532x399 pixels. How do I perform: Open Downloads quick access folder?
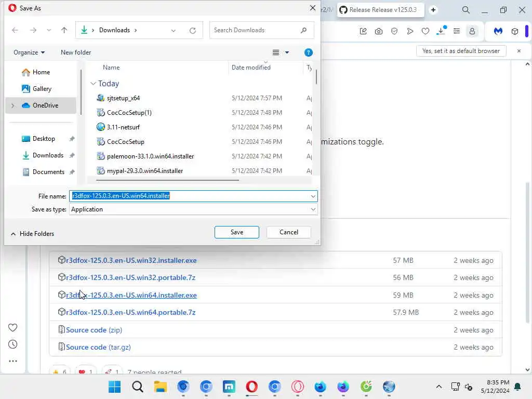(x=48, y=155)
